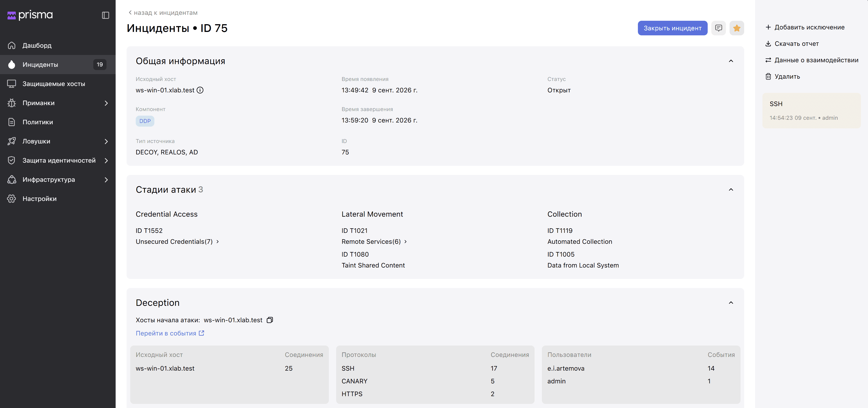Copy the attack start host with the copy icon

pos(270,320)
